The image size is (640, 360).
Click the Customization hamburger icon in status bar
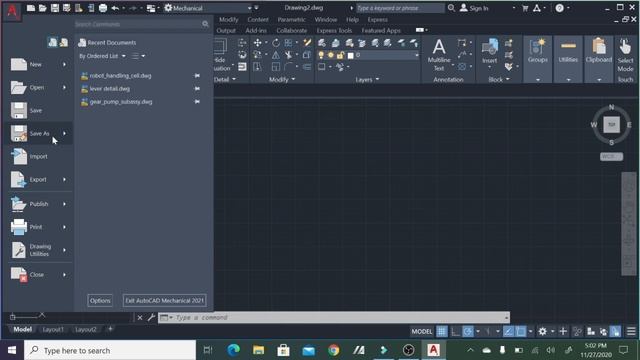coord(631,331)
